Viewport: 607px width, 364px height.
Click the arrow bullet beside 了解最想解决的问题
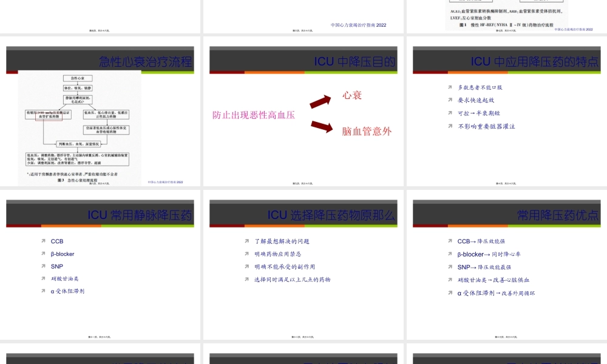(x=246, y=241)
